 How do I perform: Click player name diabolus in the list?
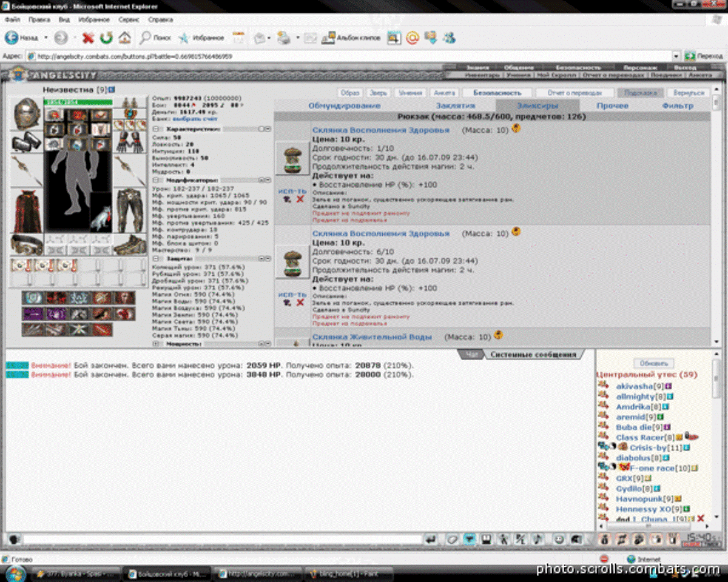[633, 458]
